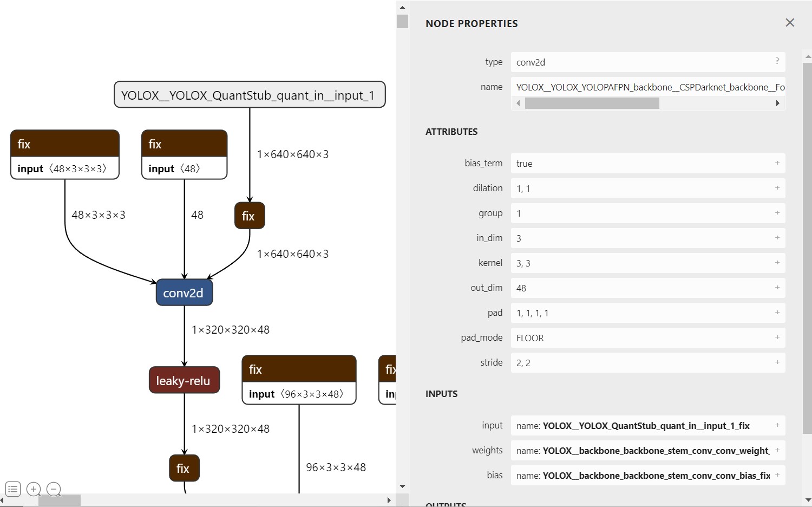Expand the stride attribute details
The width and height of the screenshot is (812, 507).
coord(777,362)
